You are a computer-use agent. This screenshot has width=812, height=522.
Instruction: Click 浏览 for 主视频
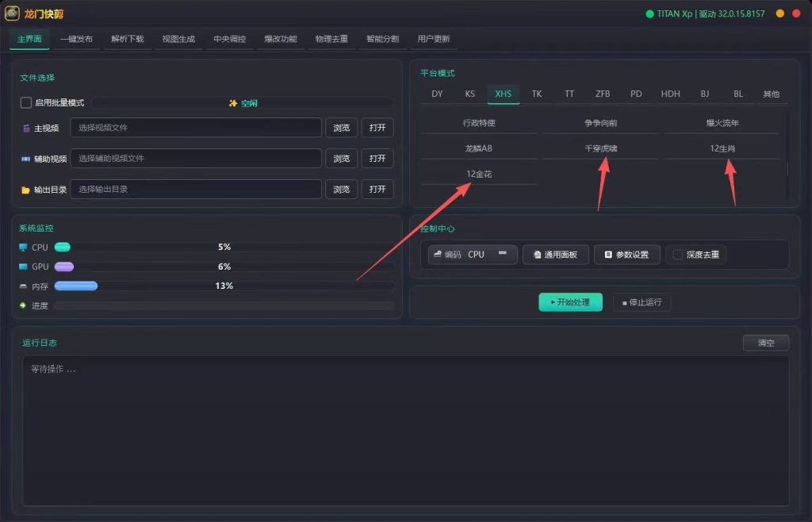pyautogui.click(x=341, y=128)
